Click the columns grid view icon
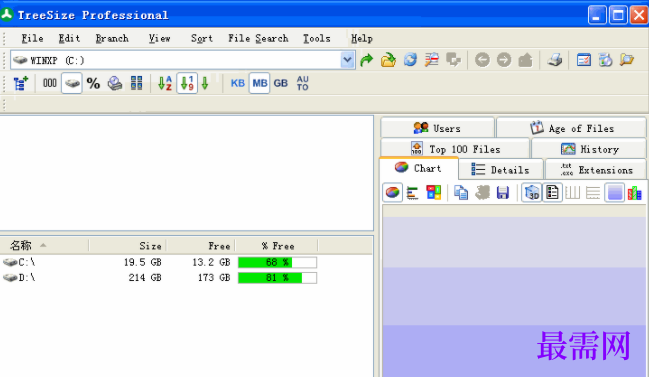Image resolution: width=649 pixels, height=377 pixels. [136, 83]
